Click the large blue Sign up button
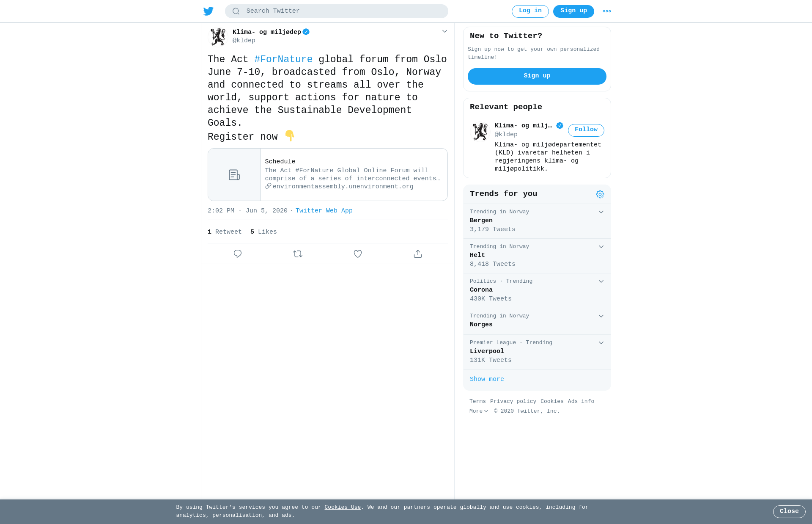 click(x=537, y=76)
